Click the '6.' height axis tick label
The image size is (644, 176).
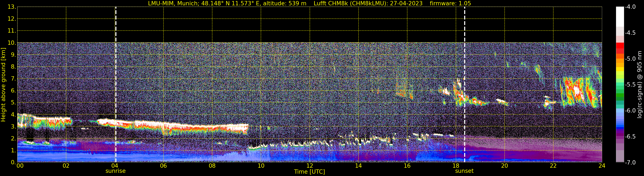pos(13,91)
